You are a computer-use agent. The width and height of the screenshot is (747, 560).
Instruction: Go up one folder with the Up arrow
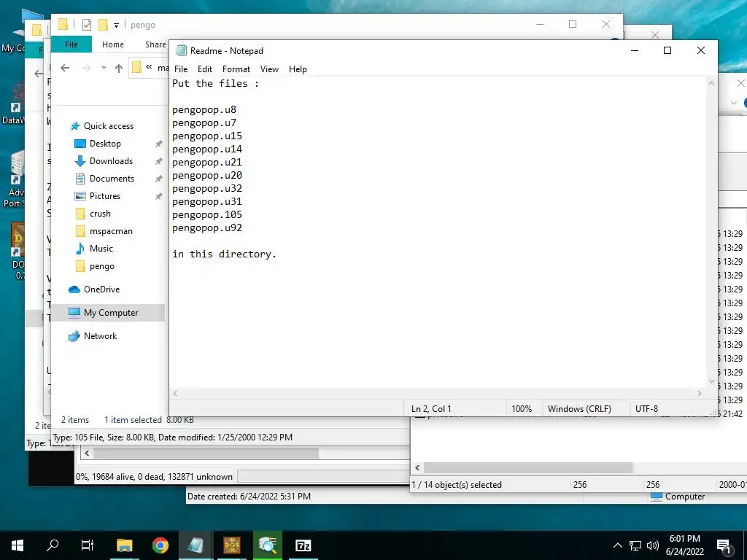[x=119, y=68]
